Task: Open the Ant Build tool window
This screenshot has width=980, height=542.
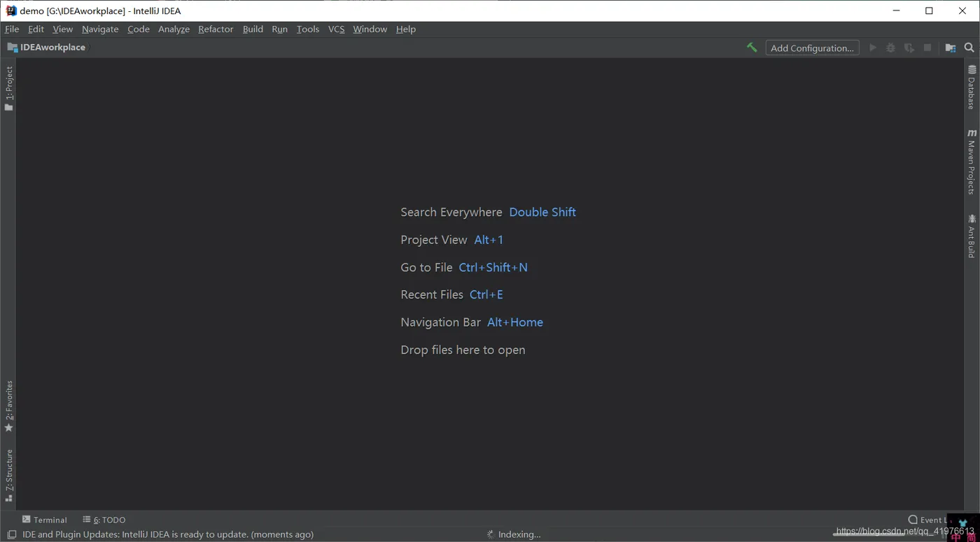Action: tap(972, 236)
